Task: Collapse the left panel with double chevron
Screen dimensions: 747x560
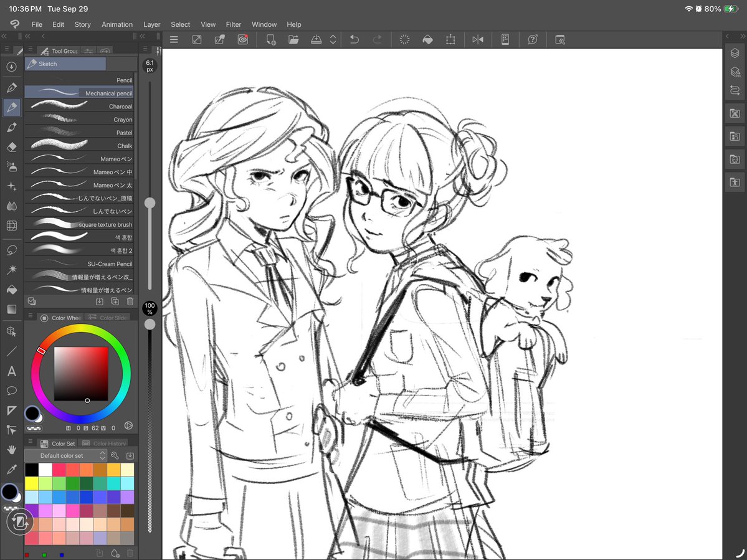Action: (x=4, y=36)
